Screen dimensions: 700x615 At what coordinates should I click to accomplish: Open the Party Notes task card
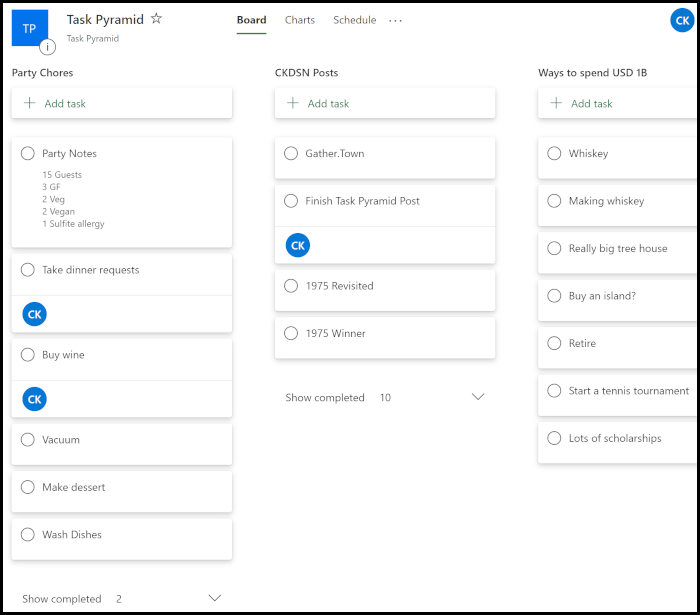tap(121, 191)
